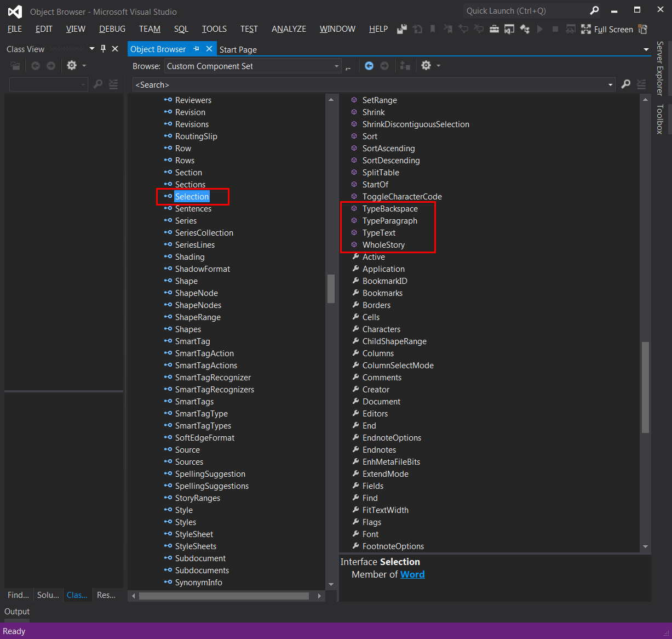Click the members list vertical scrollbar thumb
Viewport: 672px width, 639px height.
click(x=645, y=387)
